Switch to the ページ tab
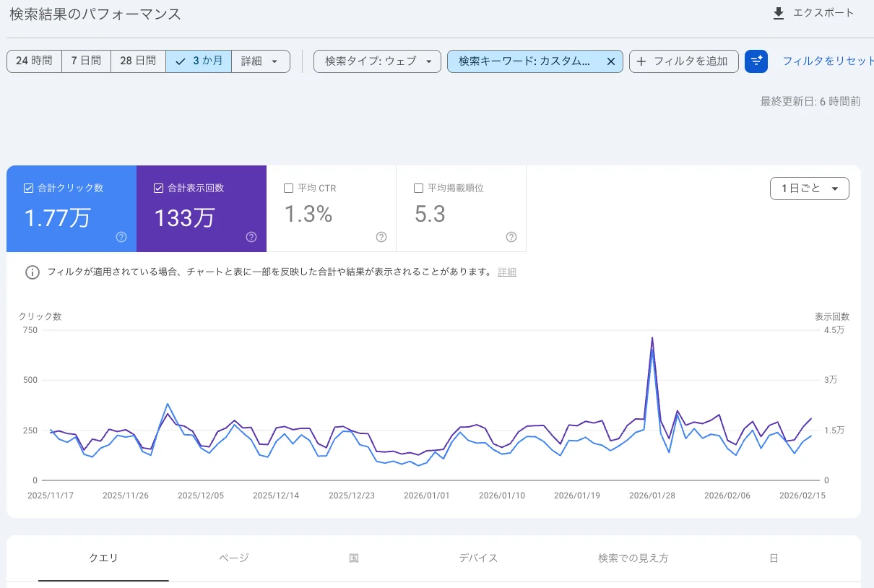This screenshot has height=588, width=874. 233,558
